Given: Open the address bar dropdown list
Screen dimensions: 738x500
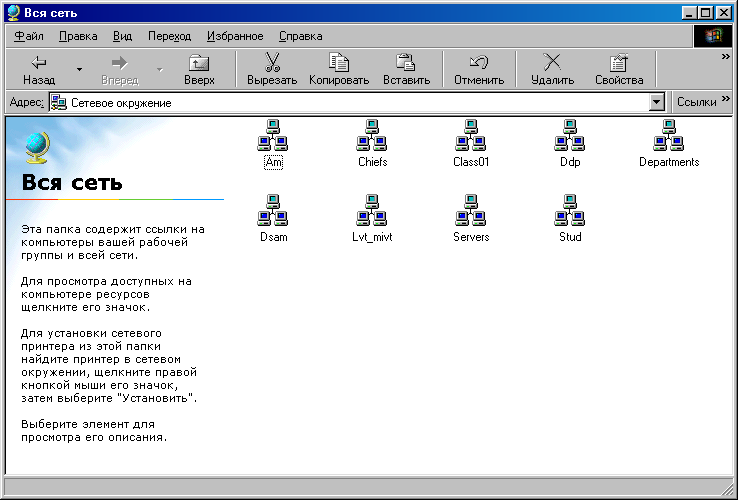Looking at the screenshot, I should click(x=657, y=102).
